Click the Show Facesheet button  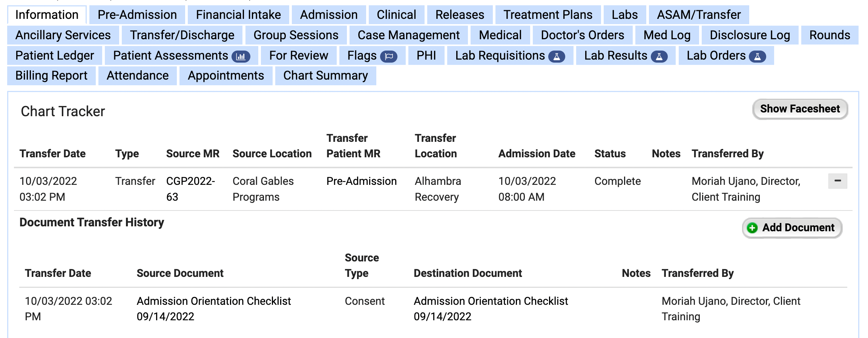click(800, 109)
